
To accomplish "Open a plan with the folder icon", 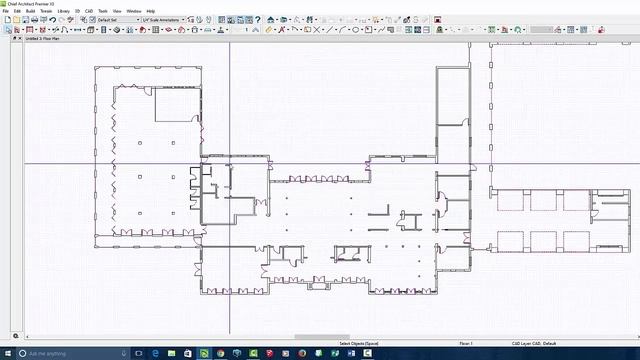I will (16, 20).
